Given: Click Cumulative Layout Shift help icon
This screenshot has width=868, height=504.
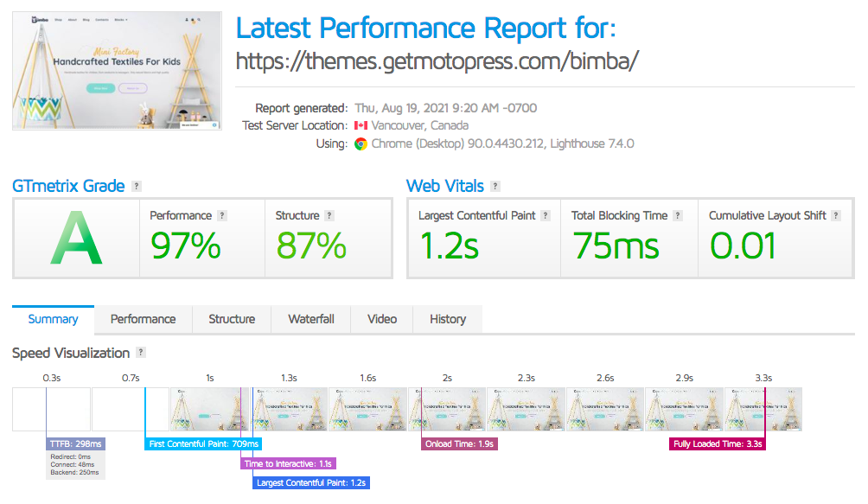Looking at the screenshot, I should (x=836, y=216).
